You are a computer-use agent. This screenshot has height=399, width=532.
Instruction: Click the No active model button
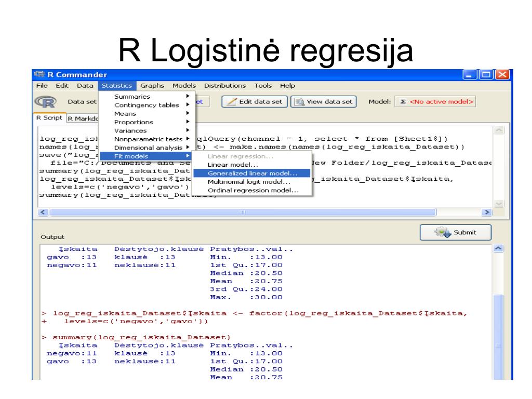point(435,101)
